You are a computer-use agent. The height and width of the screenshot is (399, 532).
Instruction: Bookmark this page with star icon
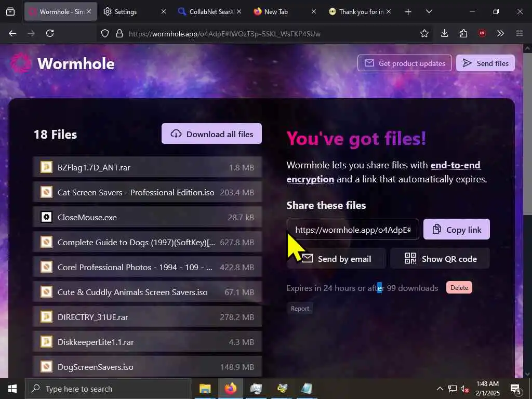pyautogui.click(x=424, y=33)
